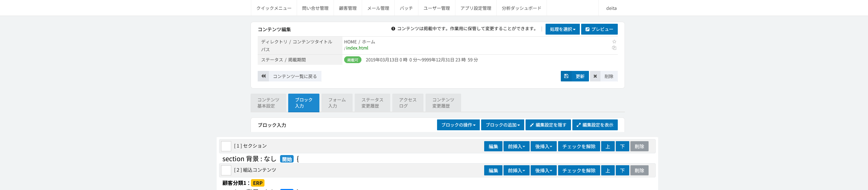
Task: Click the 更新 button
Action: point(575,76)
